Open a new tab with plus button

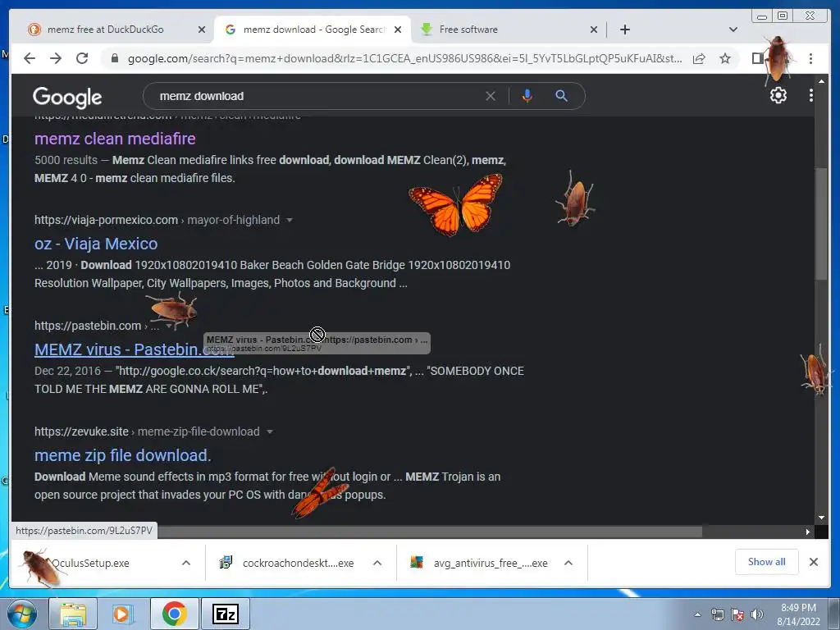pos(624,30)
